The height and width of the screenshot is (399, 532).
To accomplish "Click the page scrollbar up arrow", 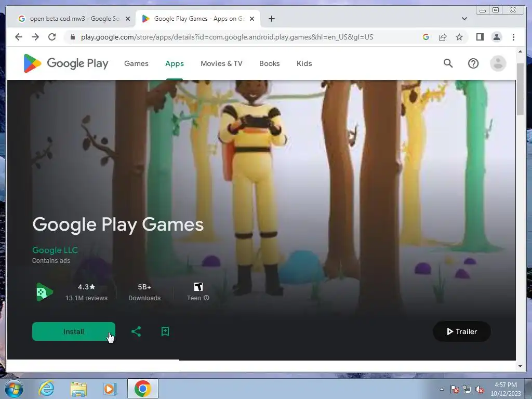I will [520, 51].
